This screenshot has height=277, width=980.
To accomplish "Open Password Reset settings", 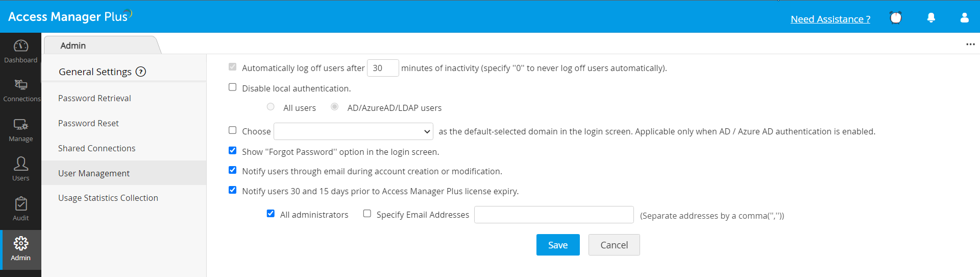I will click(88, 123).
